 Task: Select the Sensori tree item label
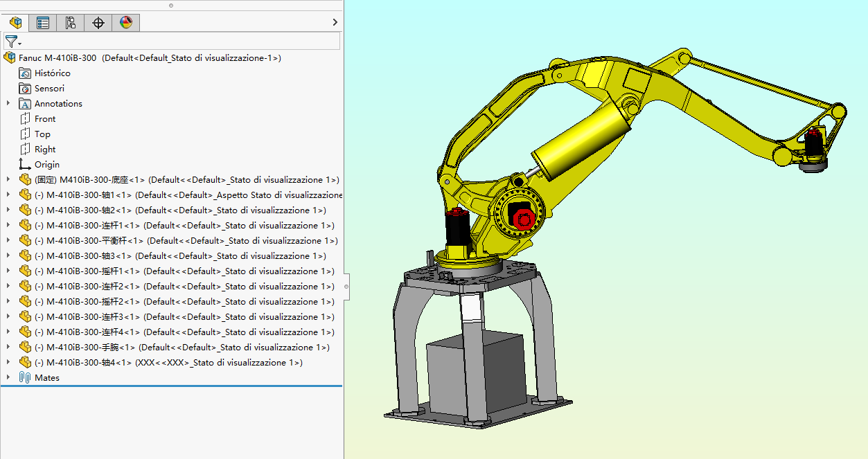(x=50, y=89)
